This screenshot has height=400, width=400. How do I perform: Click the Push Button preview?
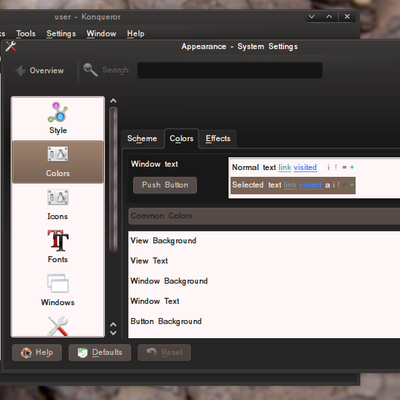165,185
